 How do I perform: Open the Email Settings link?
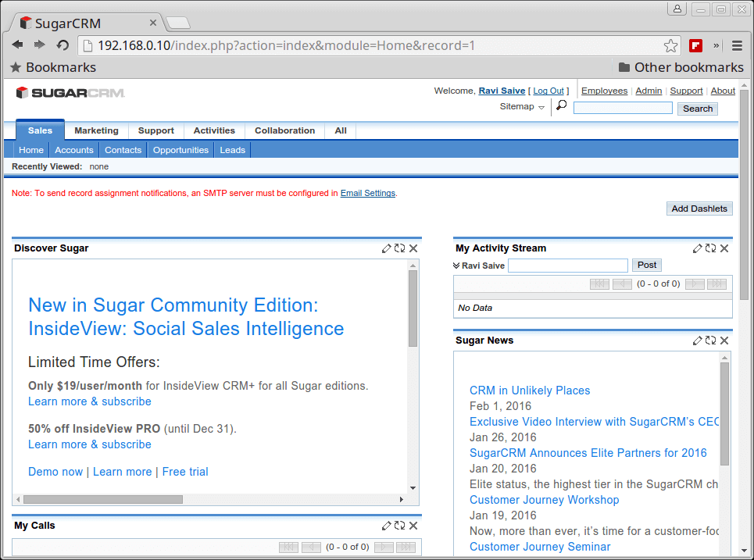(x=368, y=193)
